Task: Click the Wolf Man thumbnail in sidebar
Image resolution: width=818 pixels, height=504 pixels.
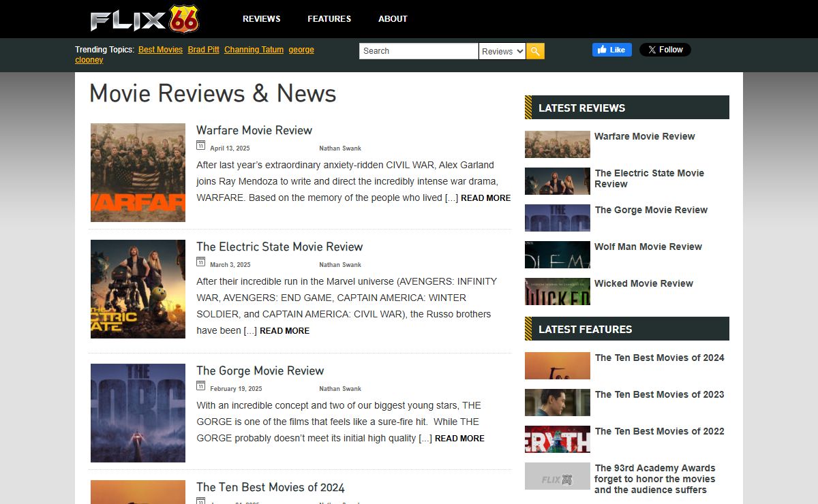Action: [558, 255]
